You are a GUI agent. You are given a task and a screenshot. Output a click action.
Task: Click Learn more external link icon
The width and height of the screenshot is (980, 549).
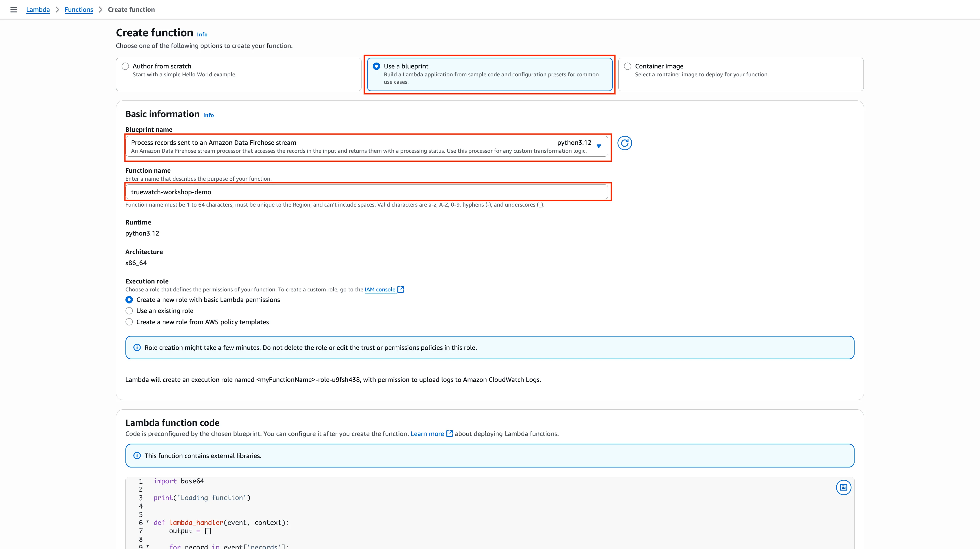point(449,433)
